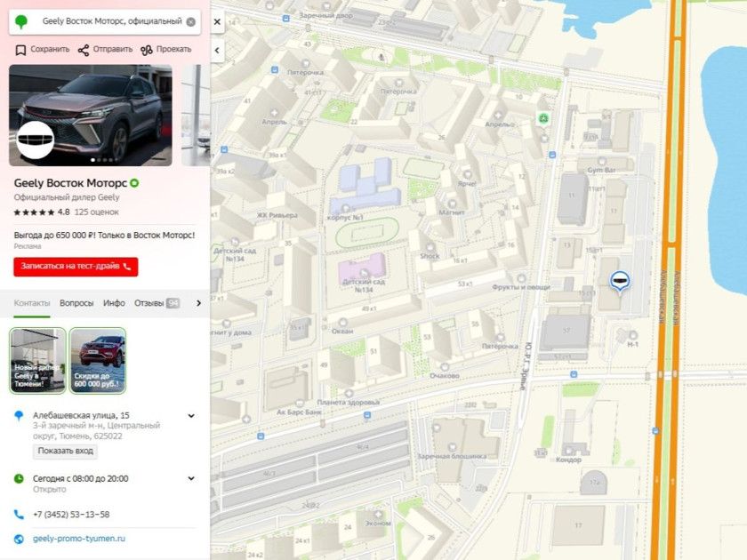Click the Ак Барс Банк map label
747x560 pixels.
(x=299, y=412)
